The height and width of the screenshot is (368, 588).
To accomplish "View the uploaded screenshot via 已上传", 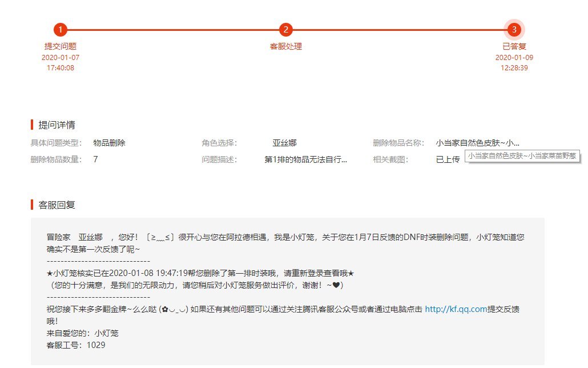I will click(x=448, y=160).
